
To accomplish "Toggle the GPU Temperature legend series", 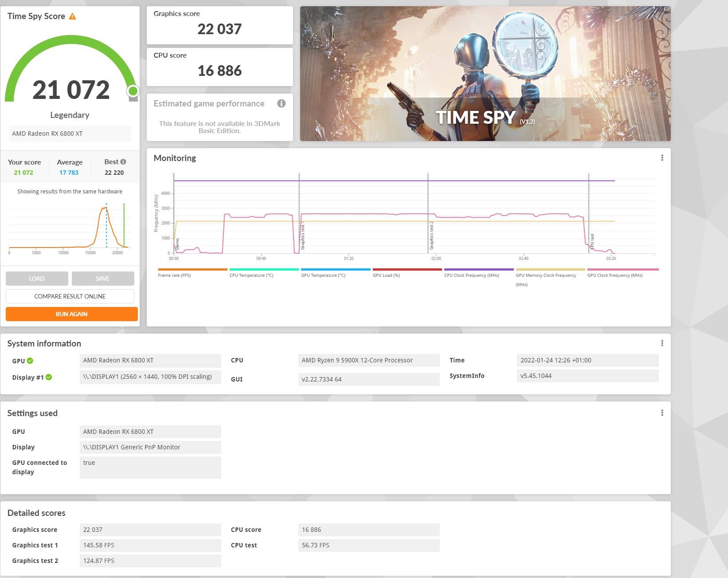I will (x=336, y=273).
